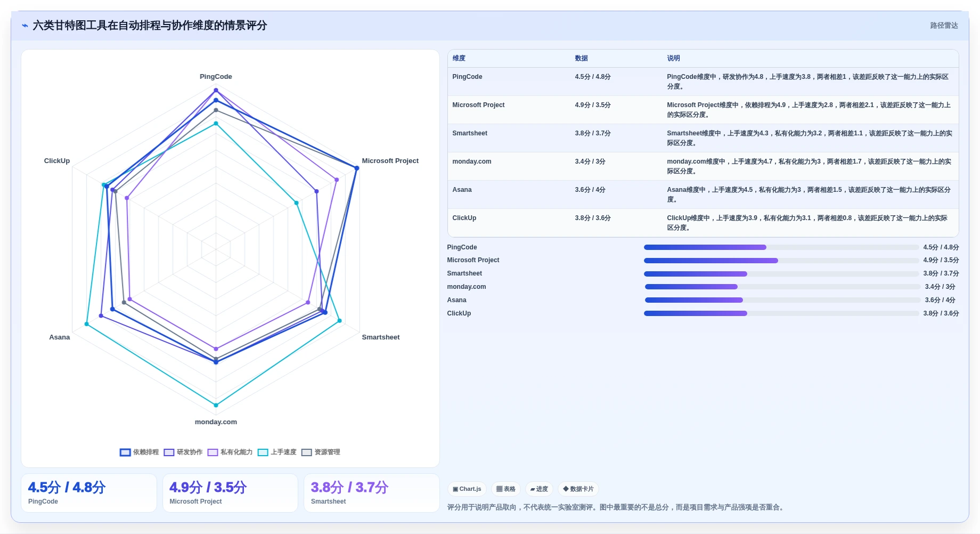The height and width of the screenshot is (534, 980).
Task: Select the 数据卡片 tag chip
Action: (x=578, y=489)
